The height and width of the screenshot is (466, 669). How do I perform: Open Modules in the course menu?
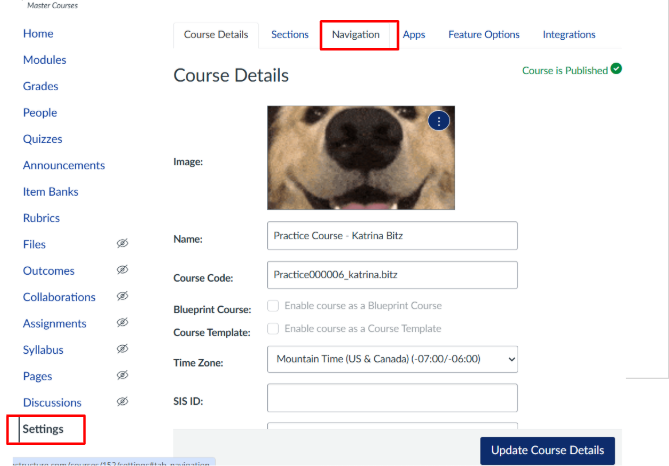click(x=45, y=60)
